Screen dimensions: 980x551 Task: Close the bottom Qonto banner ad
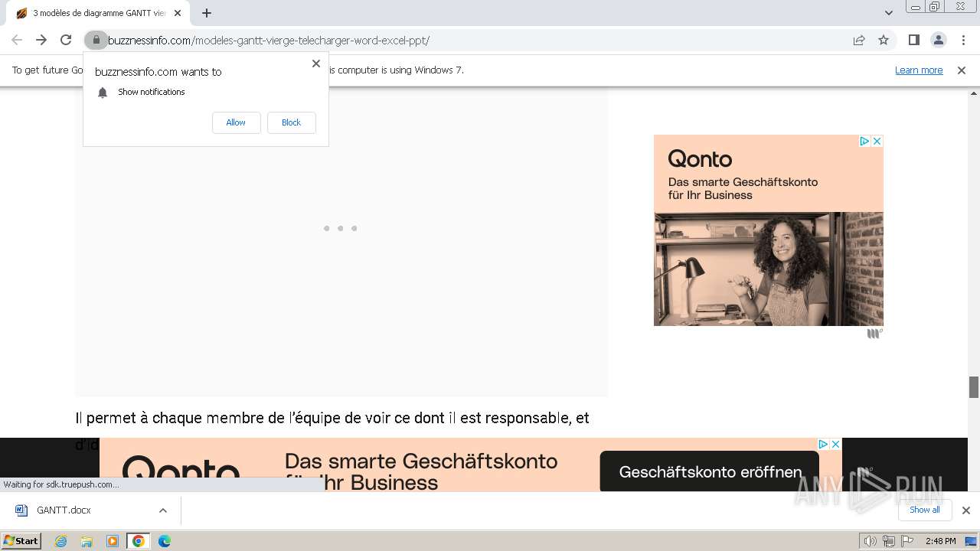(x=836, y=444)
